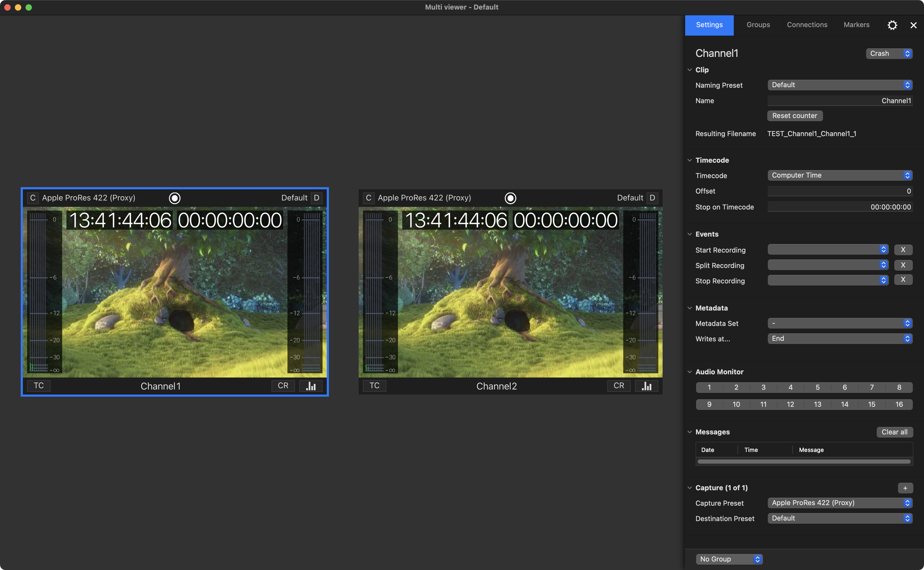The image size is (924, 570).
Task: Collapse the Metadata section
Action: (690, 308)
